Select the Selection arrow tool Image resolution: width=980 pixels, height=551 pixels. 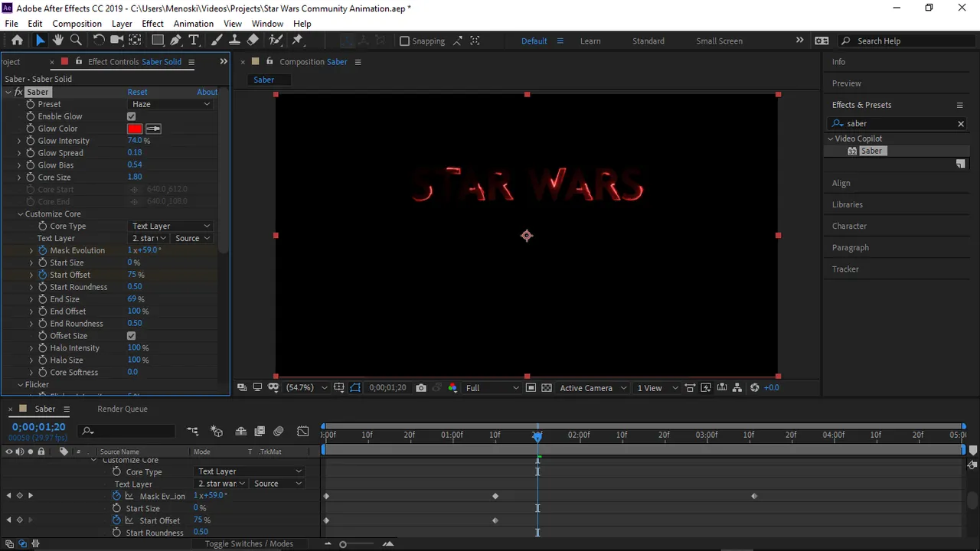coord(40,41)
